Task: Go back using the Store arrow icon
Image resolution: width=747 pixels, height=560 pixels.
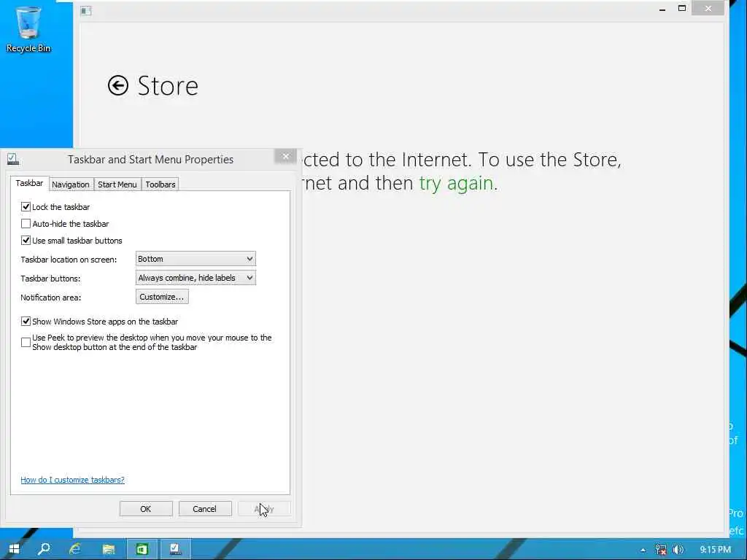Action: click(x=117, y=86)
